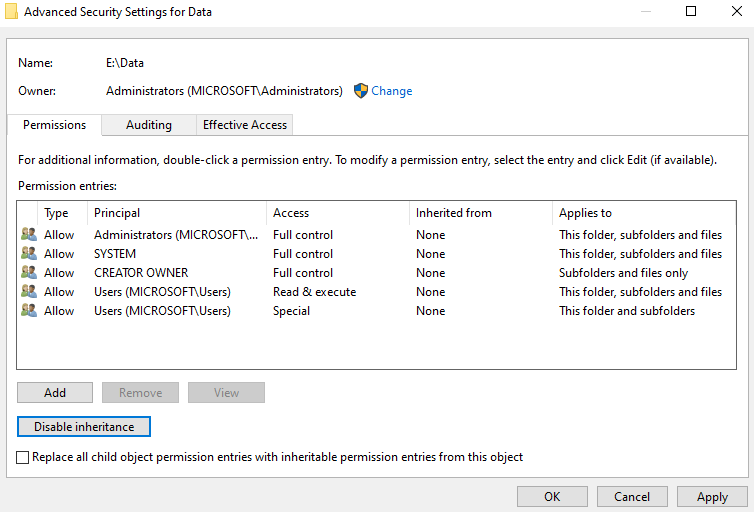The width and height of the screenshot is (754, 512).
Task: Click the Add button
Action: coord(55,393)
